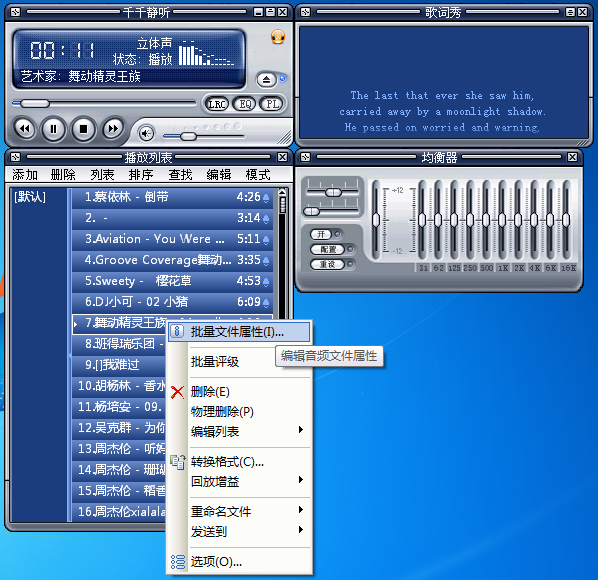Select track 3.Aviation - You Were

tap(172, 239)
